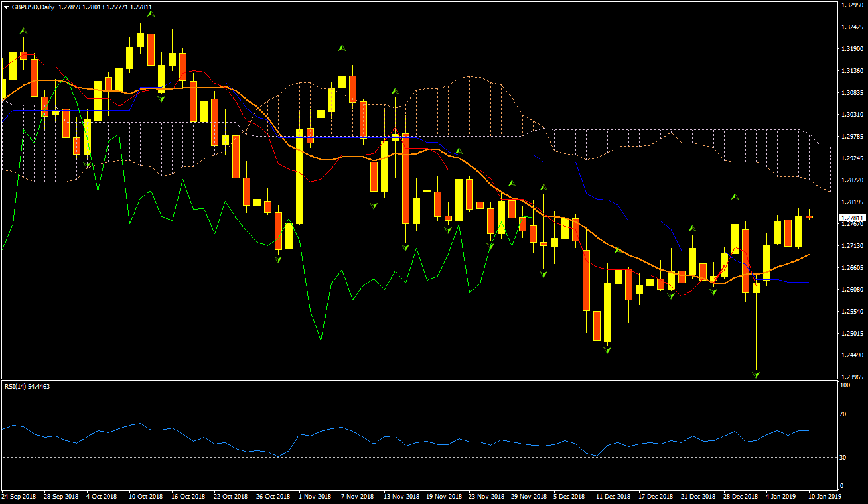Click the highlighted 1.27811 current price label

(852, 218)
